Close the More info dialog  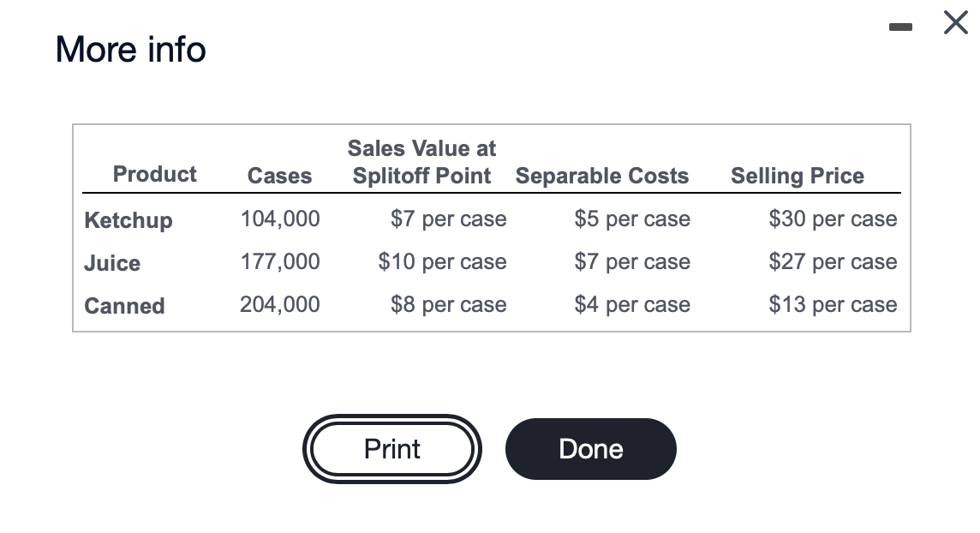point(955,23)
